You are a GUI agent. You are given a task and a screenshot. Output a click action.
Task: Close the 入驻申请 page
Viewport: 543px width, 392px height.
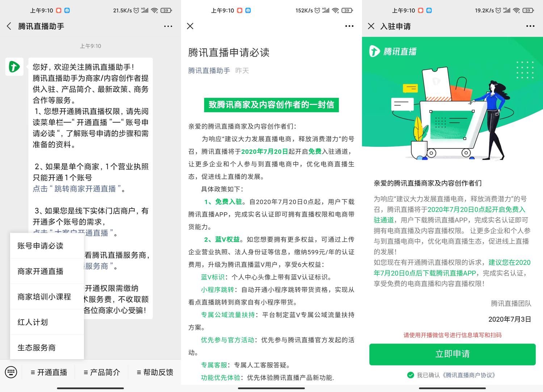click(x=371, y=26)
